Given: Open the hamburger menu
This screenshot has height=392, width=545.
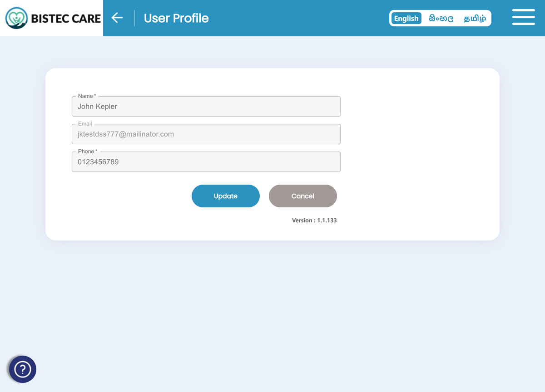Looking at the screenshot, I should coord(523,17).
